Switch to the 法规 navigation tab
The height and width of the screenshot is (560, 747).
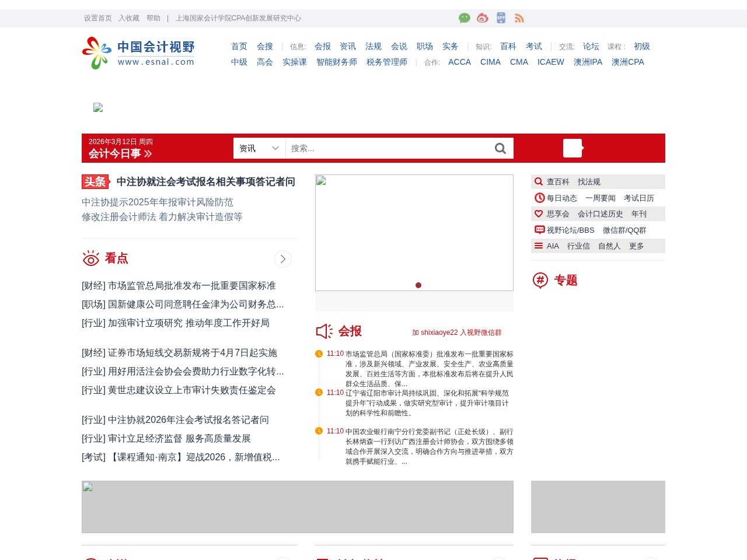[373, 46]
